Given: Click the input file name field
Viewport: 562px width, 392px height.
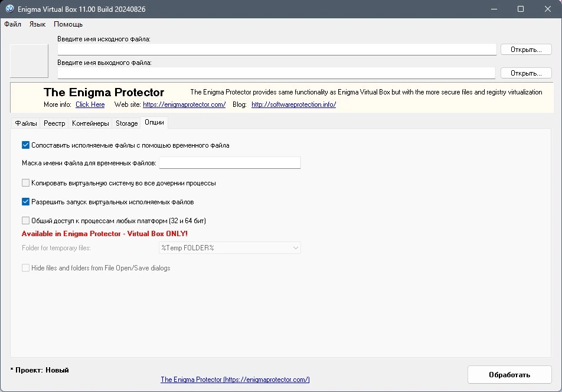Looking at the screenshot, I should [277, 50].
